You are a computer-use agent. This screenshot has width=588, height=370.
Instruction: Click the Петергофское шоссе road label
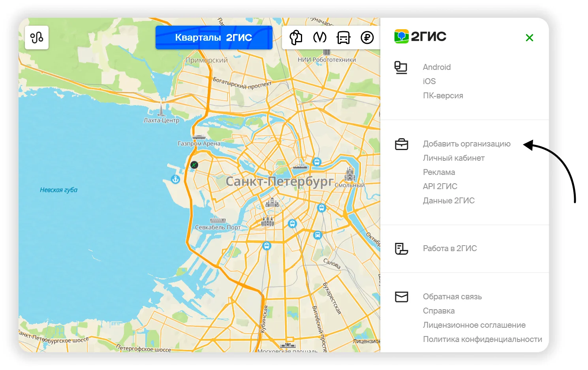tap(143, 348)
